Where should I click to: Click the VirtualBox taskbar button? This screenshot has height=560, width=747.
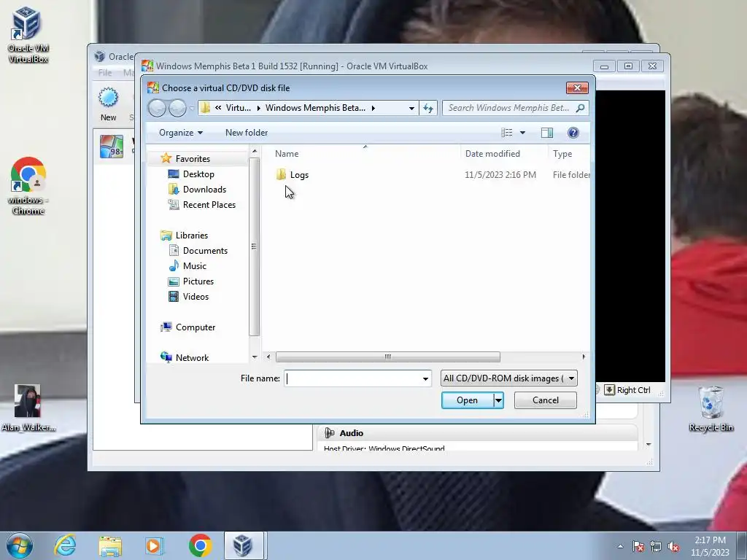[242, 545]
